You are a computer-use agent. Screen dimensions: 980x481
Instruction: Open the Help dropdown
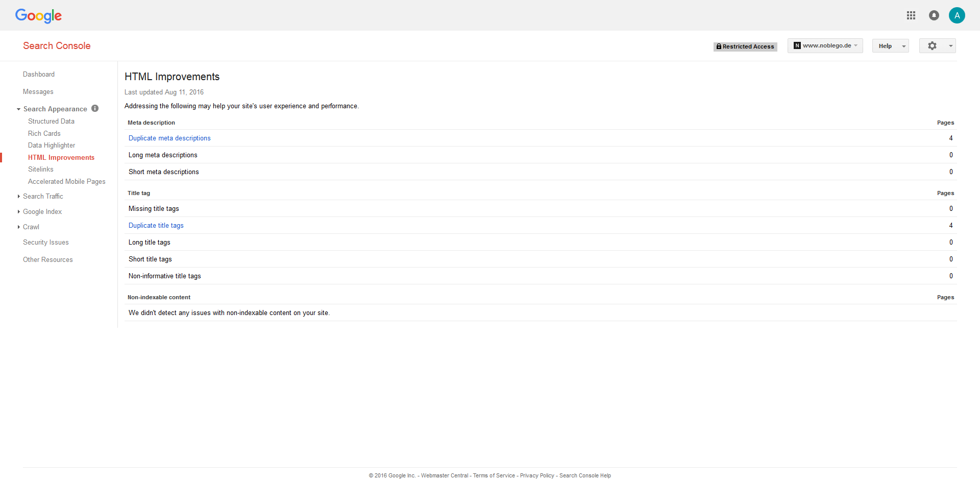pyautogui.click(x=890, y=45)
